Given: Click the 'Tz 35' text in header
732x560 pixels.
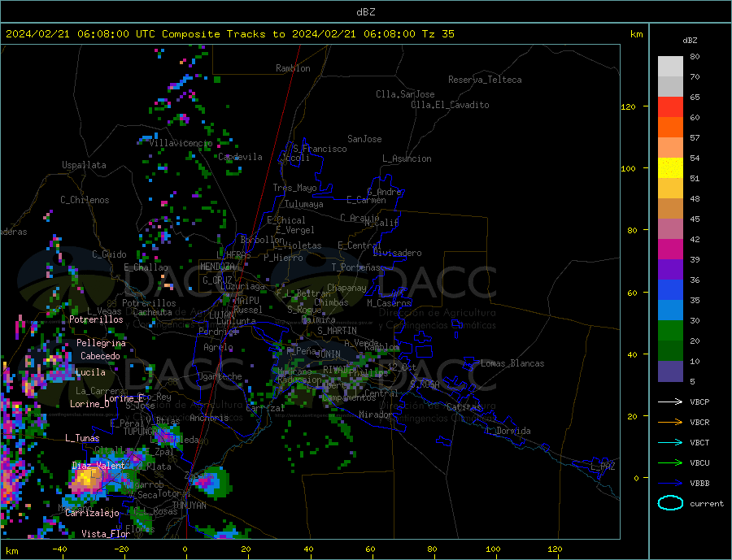Looking at the screenshot, I should [x=438, y=34].
